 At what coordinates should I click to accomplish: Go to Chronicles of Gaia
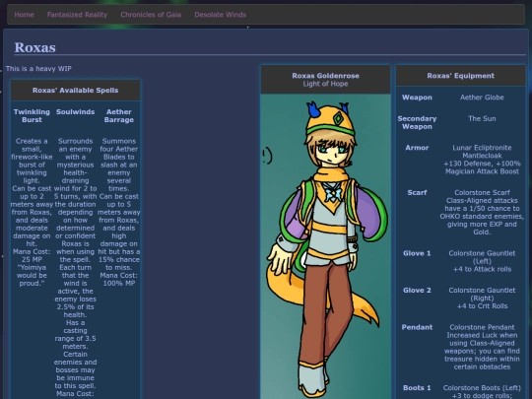click(x=151, y=15)
